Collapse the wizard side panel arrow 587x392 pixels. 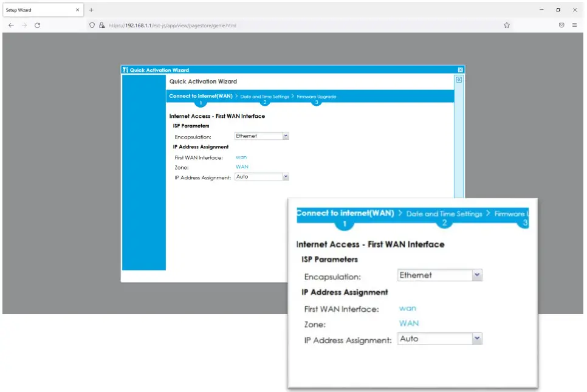click(459, 80)
